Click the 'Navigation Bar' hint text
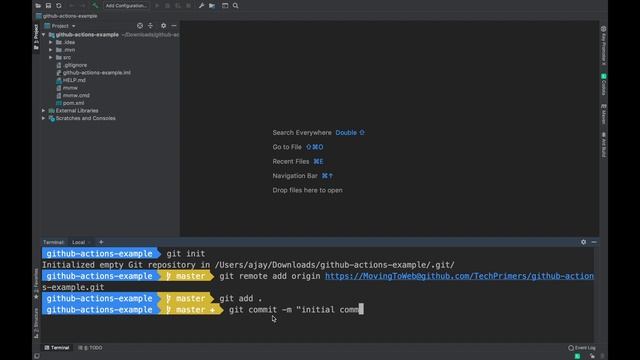Screen dimensions: 640x360 (295, 176)
